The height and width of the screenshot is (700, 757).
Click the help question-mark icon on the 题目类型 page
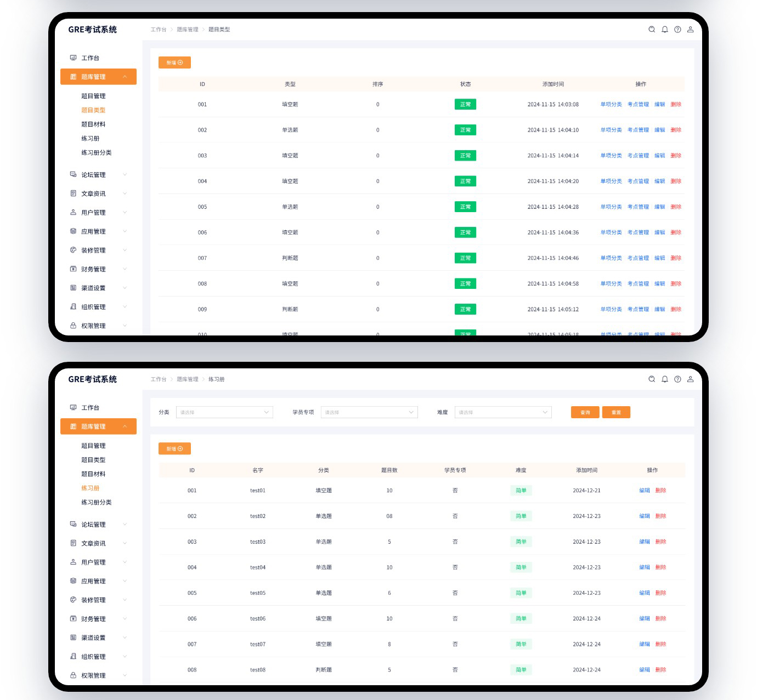coord(677,30)
